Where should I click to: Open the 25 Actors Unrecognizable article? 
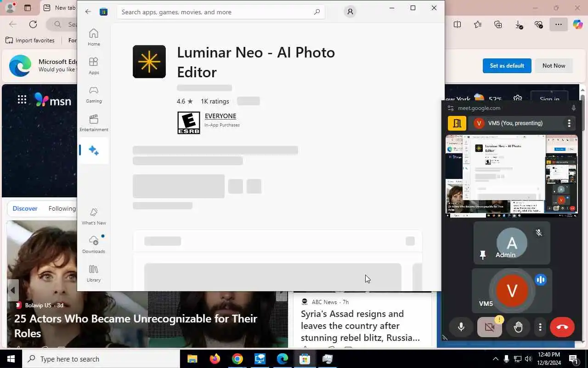coord(136,326)
